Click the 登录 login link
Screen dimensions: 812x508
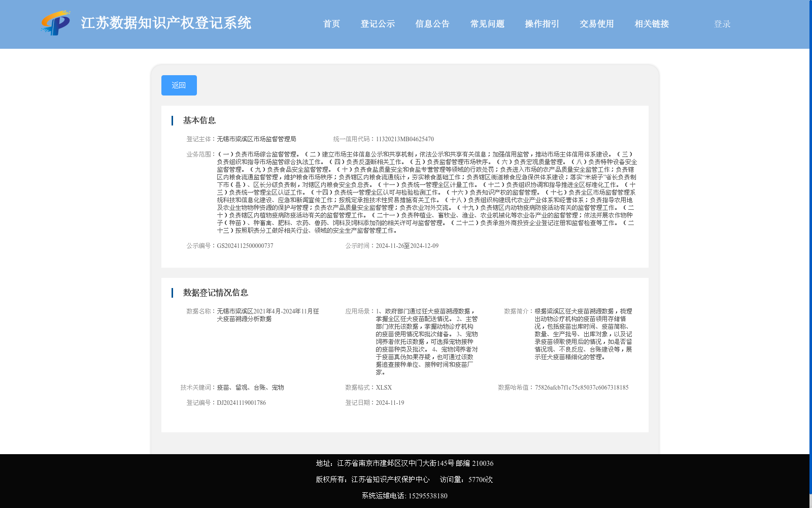(x=722, y=24)
